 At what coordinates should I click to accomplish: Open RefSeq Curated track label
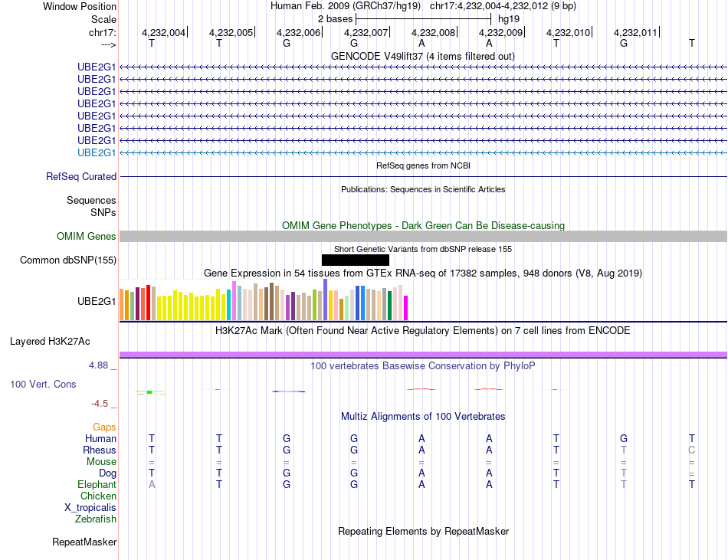coord(81,177)
